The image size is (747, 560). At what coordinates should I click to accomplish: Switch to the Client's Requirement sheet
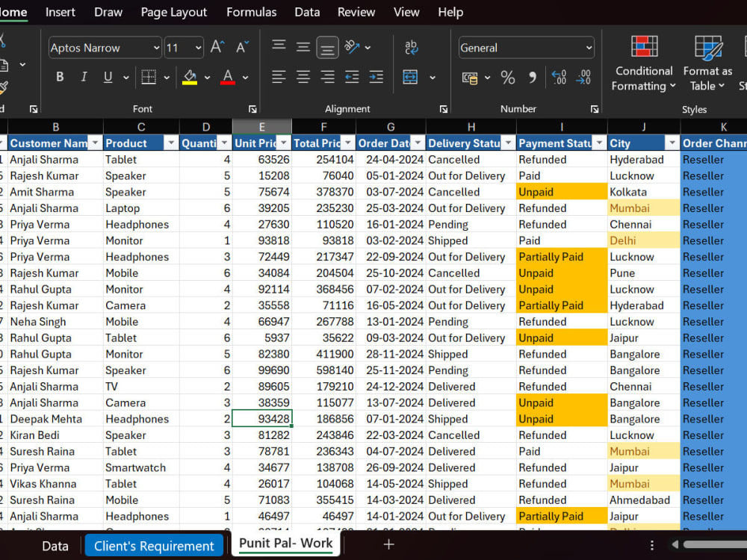tap(154, 546)
